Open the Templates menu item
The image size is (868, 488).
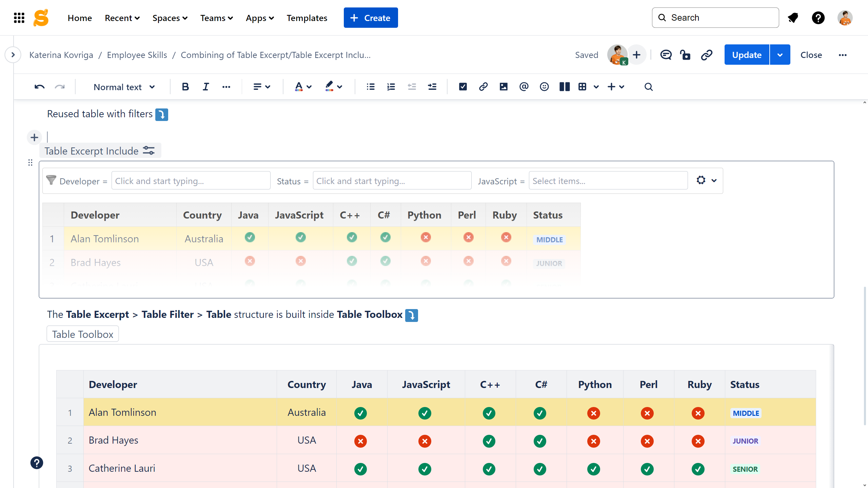click(x=307, y=18)
